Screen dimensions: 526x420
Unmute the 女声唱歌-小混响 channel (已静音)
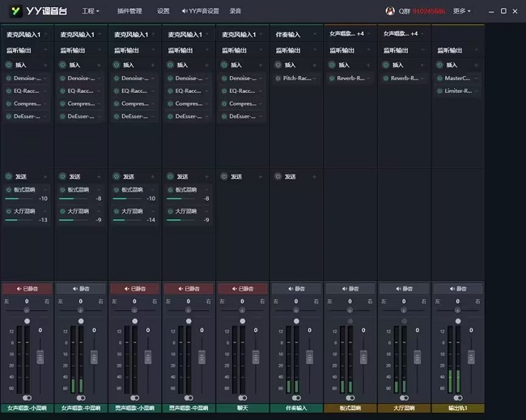pyautogui.click(x=27, y=288)
